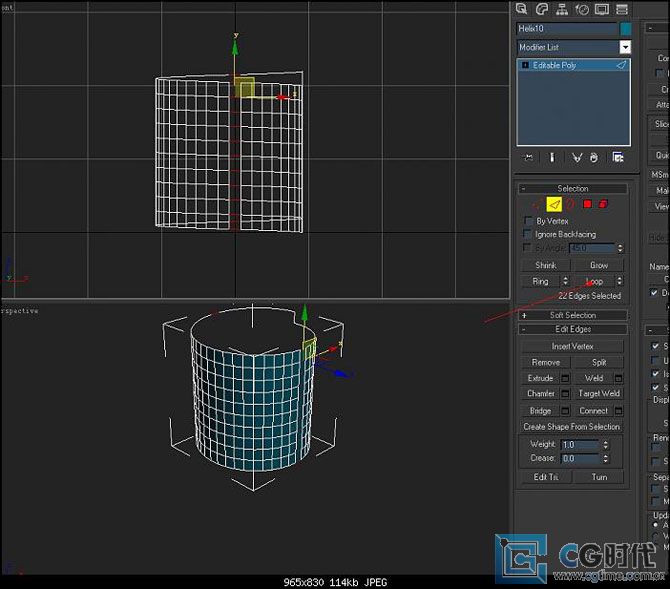The height and width of the screenshot is (589, 670).
Task: Click the object color swatch beside Helix10
Action: point(625,29)
